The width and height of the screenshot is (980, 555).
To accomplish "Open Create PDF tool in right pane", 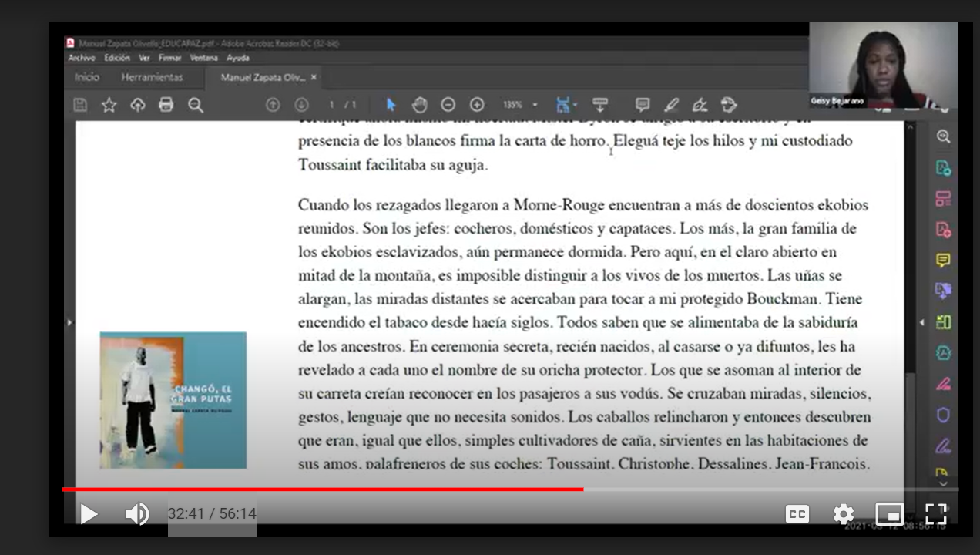I will (943, 229).
